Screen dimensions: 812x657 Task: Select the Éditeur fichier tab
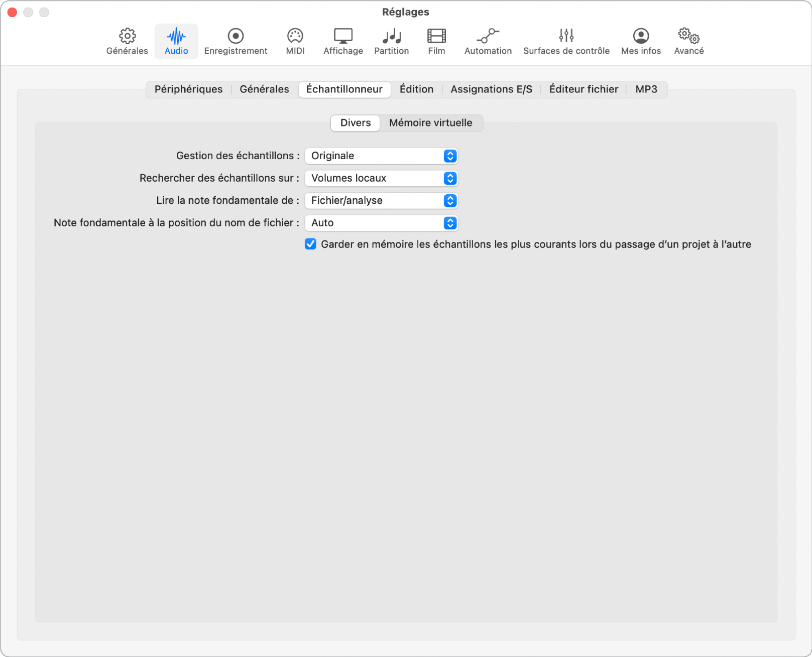click(x=584, y=89)
